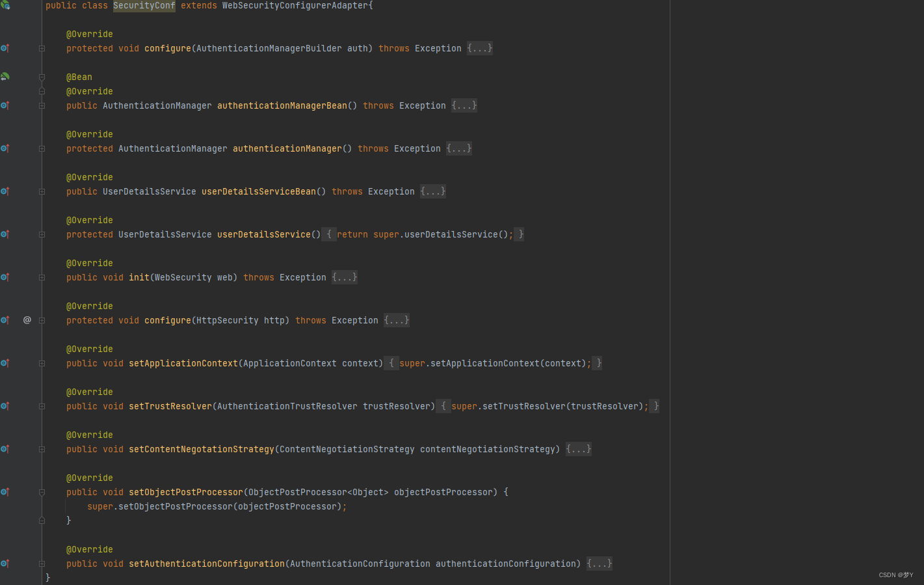Click the override icon beside setTrustResolver
This screenshot has width=924, height=585.
point(5,405)
